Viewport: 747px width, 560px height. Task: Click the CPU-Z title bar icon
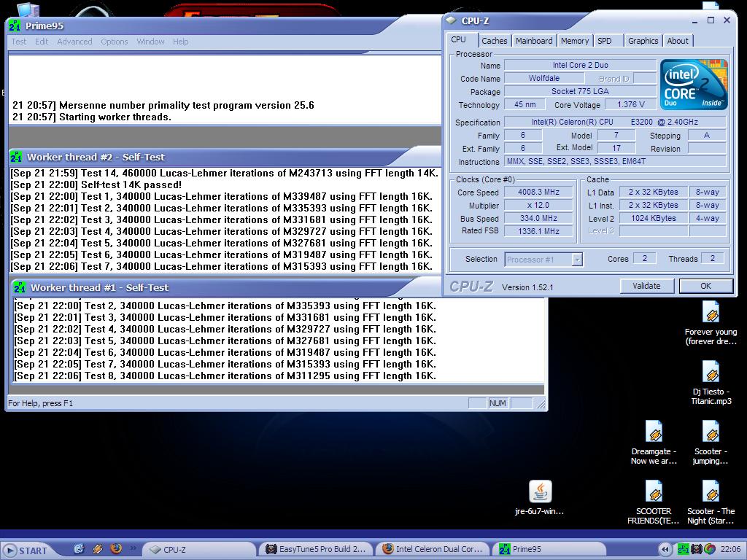[451, 20]
